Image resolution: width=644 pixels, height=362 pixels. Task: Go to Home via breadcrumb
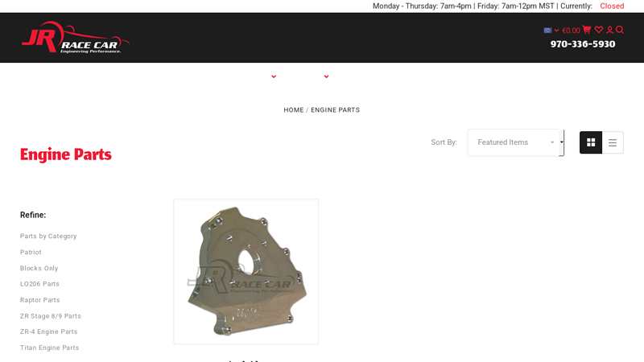tap(293, 110)
